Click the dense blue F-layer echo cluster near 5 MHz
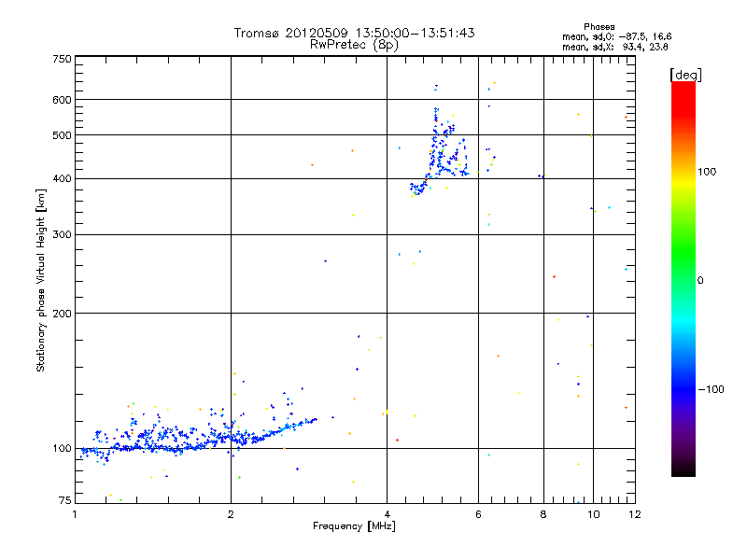The width and height of the screenshot is (747, 560). click(x=441, y=152)
